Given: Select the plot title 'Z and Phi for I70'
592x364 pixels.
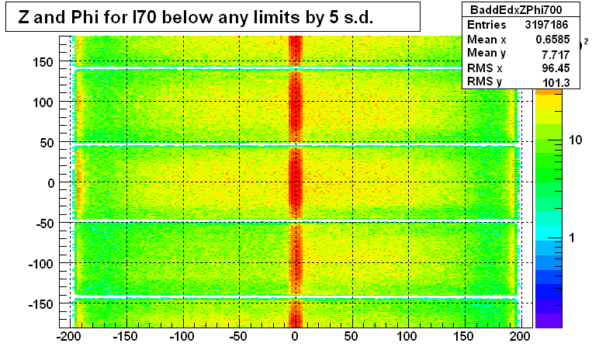Looking at the screenshot, I should point(87,17).
